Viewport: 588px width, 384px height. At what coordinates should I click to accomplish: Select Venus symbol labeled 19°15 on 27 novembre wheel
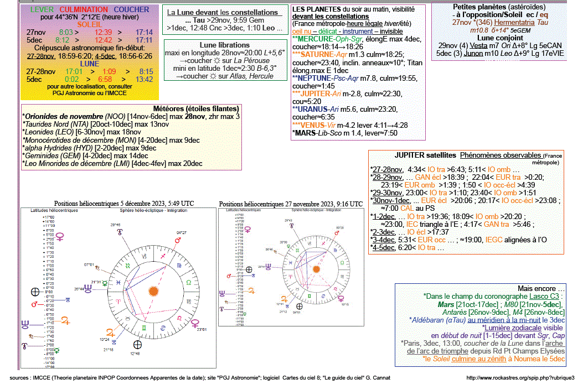(341, 299)
